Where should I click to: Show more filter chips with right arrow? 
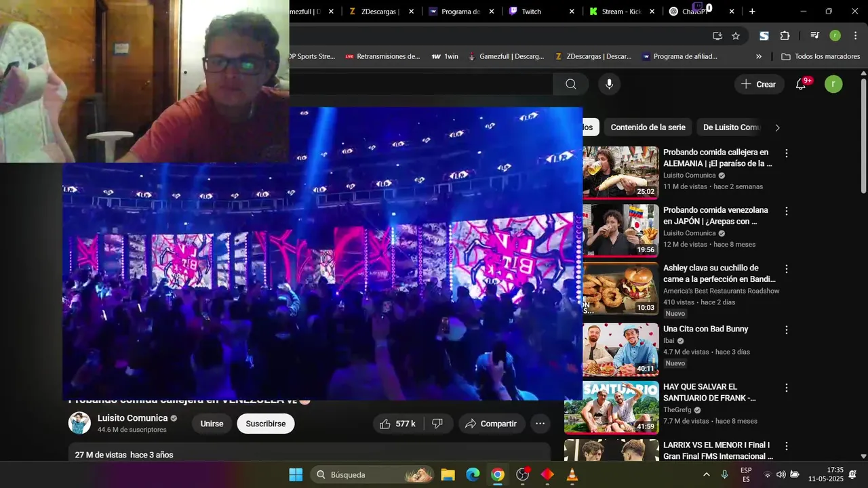pos(777,127)
